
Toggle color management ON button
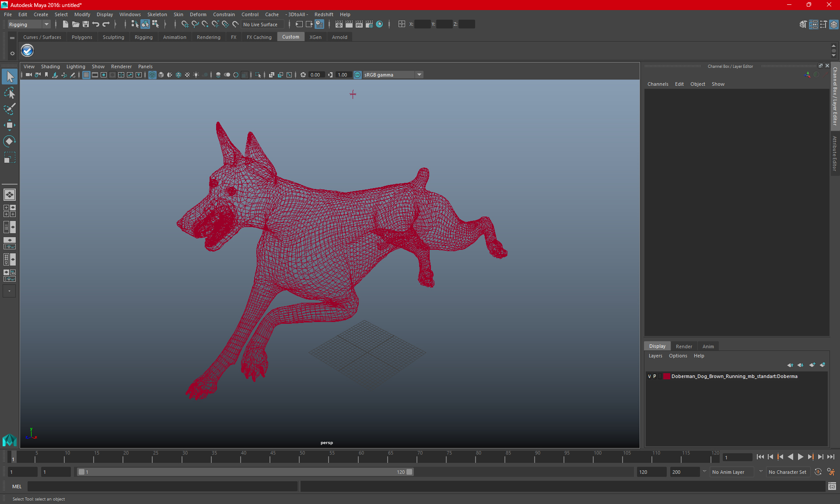(x=357, y=75)
